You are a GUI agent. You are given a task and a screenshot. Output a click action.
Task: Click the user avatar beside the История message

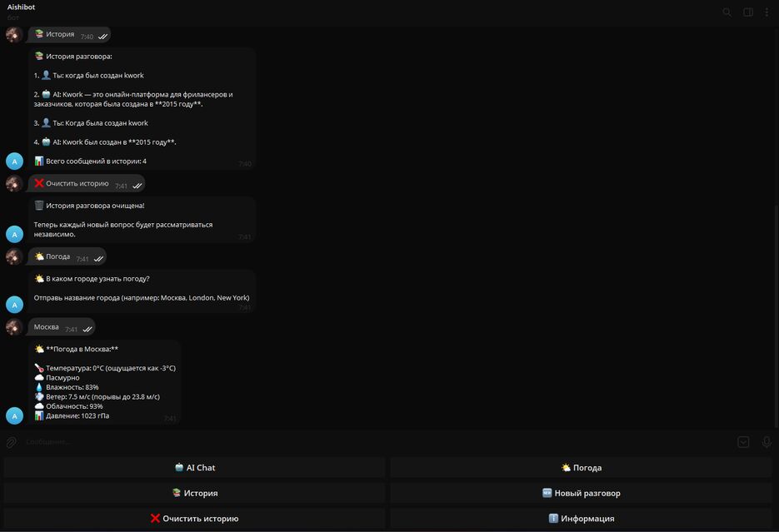[14, 35]
